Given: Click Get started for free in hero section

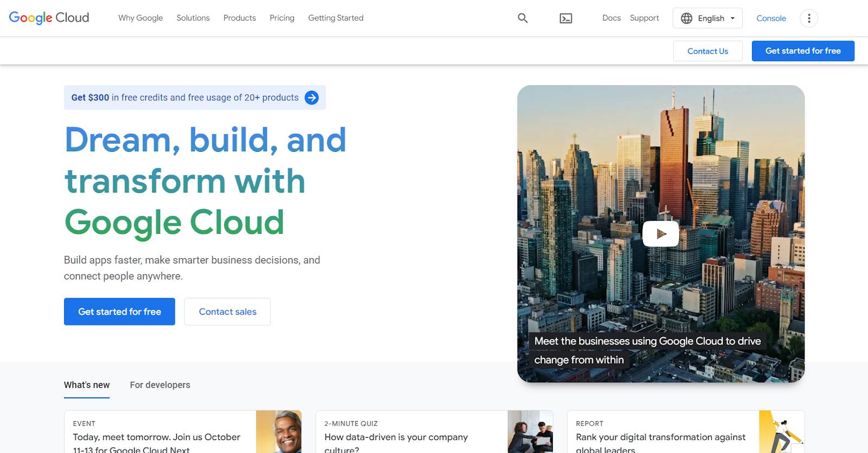Looking at the screenshot, I should (x=119, y=311).
